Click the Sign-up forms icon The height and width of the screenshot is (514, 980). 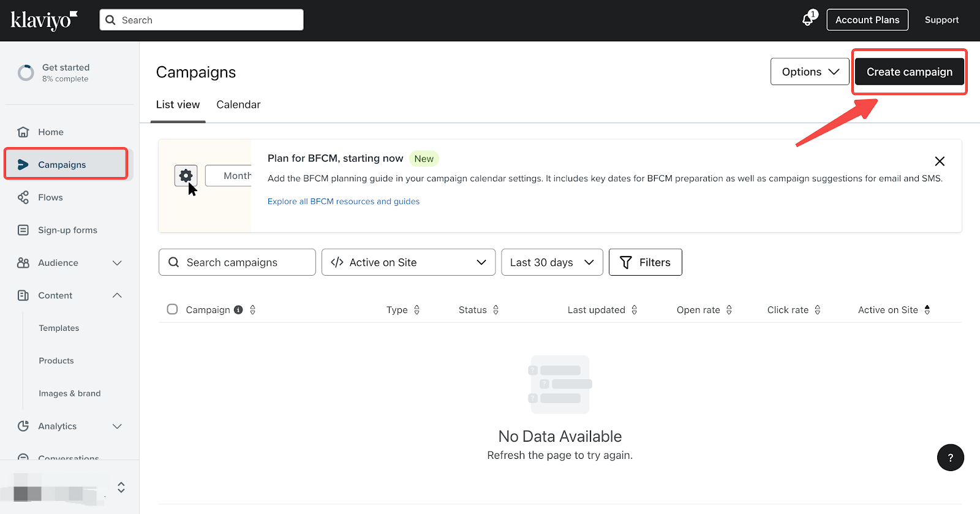point(23,230)
